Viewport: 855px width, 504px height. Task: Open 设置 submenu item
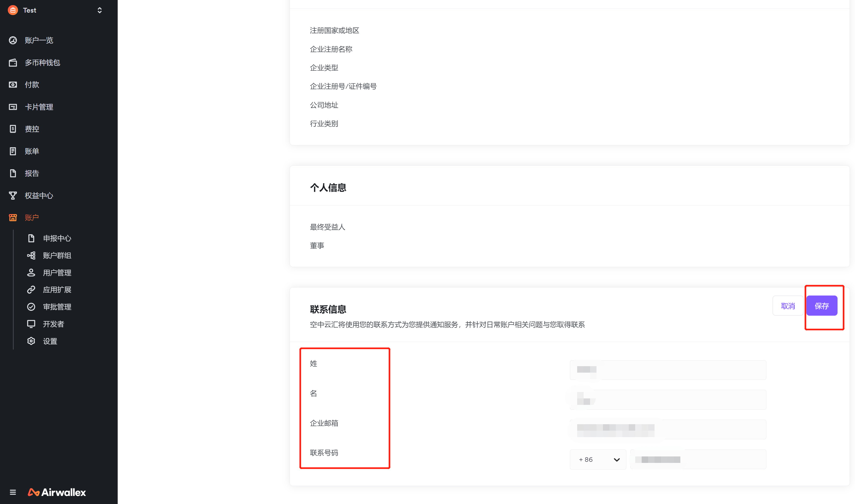tap(50, 341)
